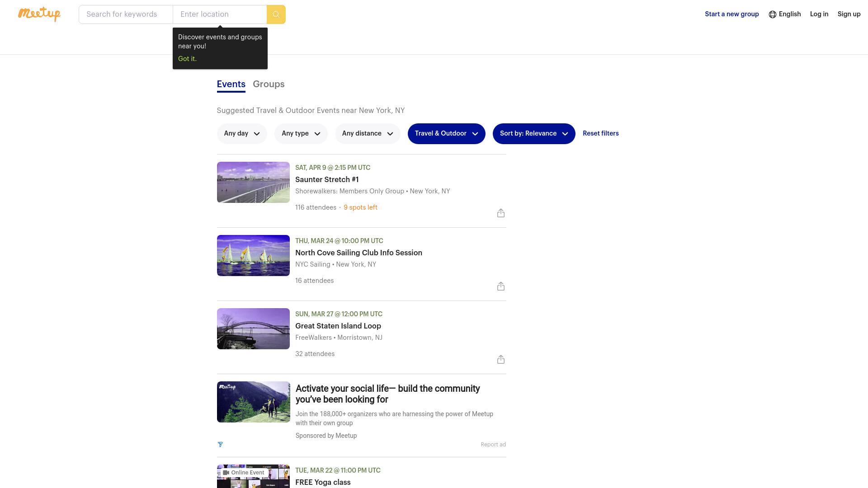Click Shorewalkers: Members Only Group text
868x488 pixels.
click(349, 191)
